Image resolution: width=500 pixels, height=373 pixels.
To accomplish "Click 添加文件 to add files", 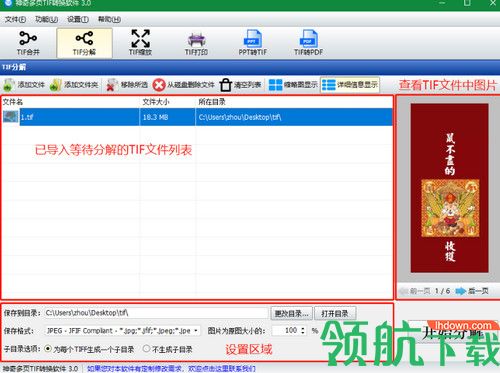I will click(24, 85).
